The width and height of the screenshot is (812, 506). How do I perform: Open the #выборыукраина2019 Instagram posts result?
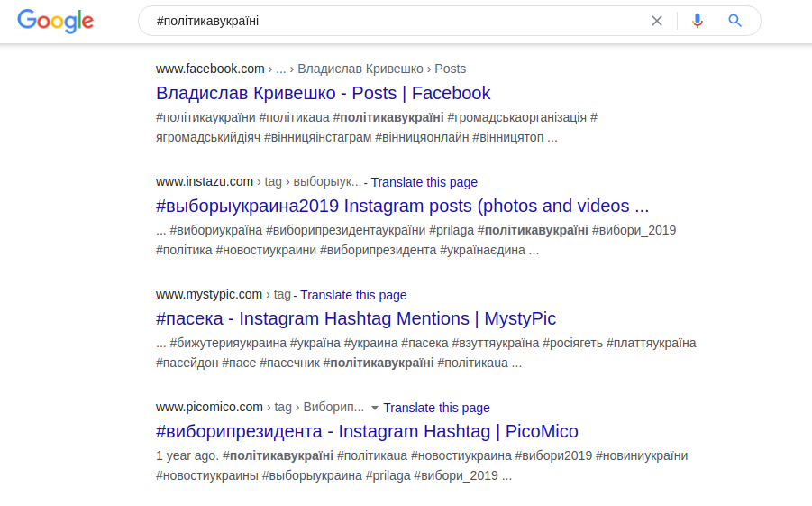click(402, 206)
